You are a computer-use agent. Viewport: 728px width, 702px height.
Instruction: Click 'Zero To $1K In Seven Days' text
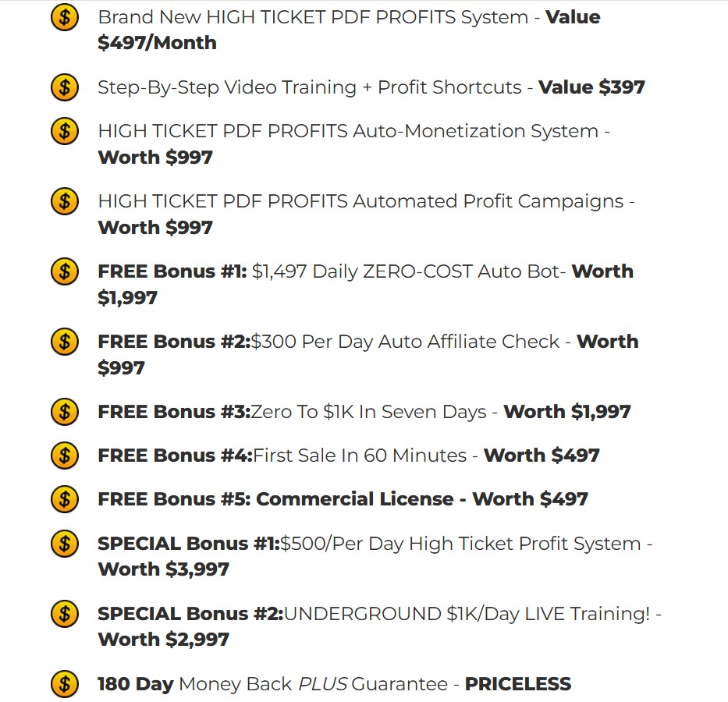click(368, 412)
